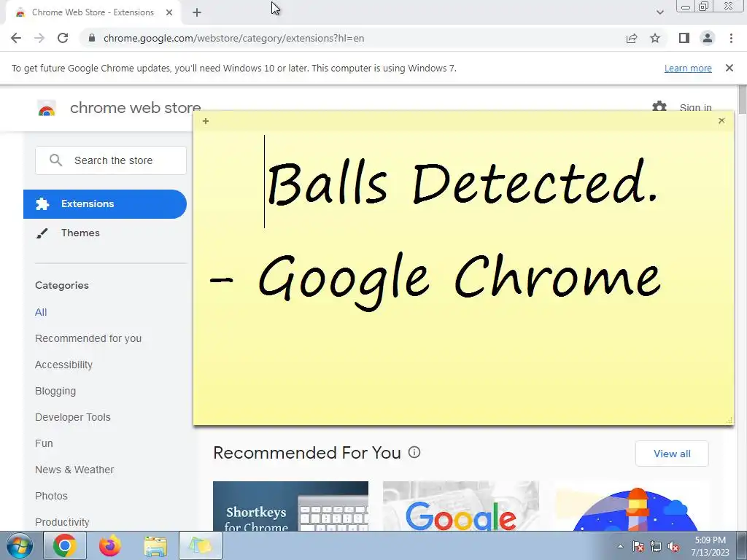
Task: Choose the Accessibility category
Action: click(x=64, y=365)
